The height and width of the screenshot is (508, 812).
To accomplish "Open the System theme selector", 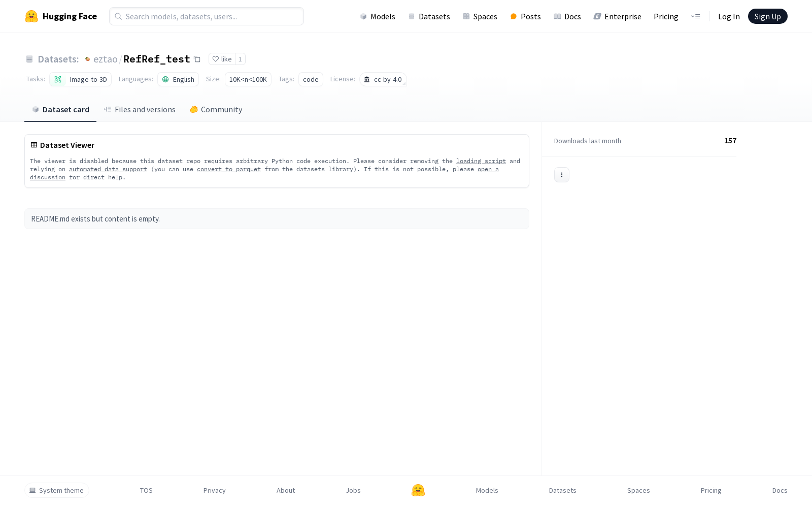I will 57,490.
